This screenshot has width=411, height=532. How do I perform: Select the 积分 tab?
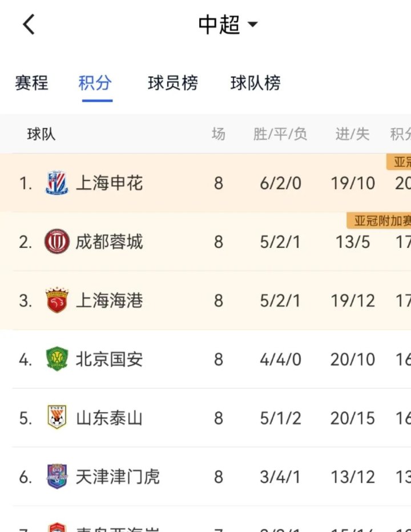click(95, 83)
